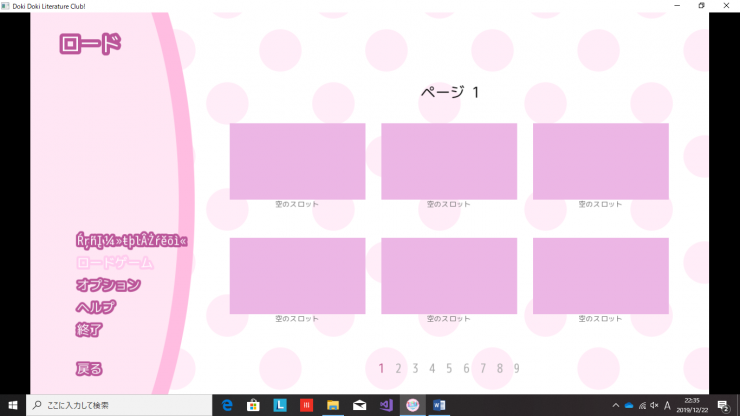Open the Windows Start menu
The height and width of the screenshot is (416, 740).
pos(13,405)
